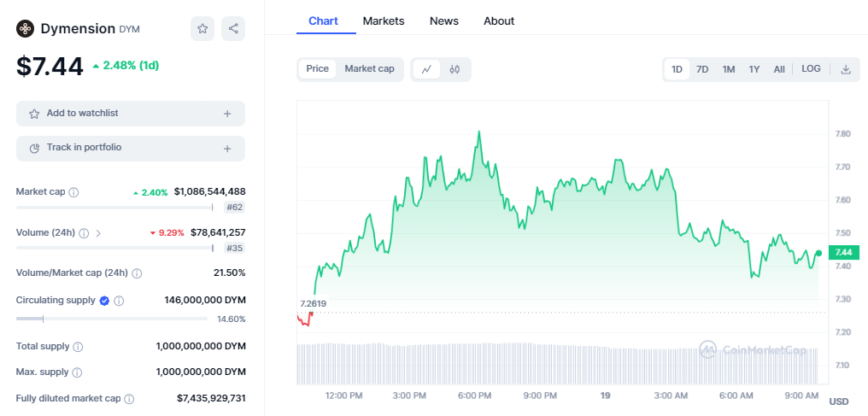Click the 7.80 price axis label

(x=843, y=134)
